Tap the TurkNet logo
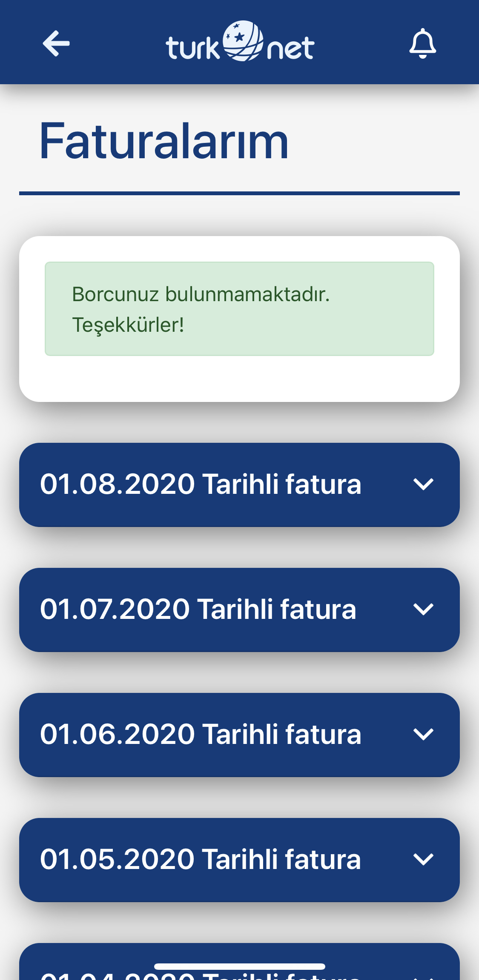The width and height of the screenshot is (479, 980). click(240, 42)
